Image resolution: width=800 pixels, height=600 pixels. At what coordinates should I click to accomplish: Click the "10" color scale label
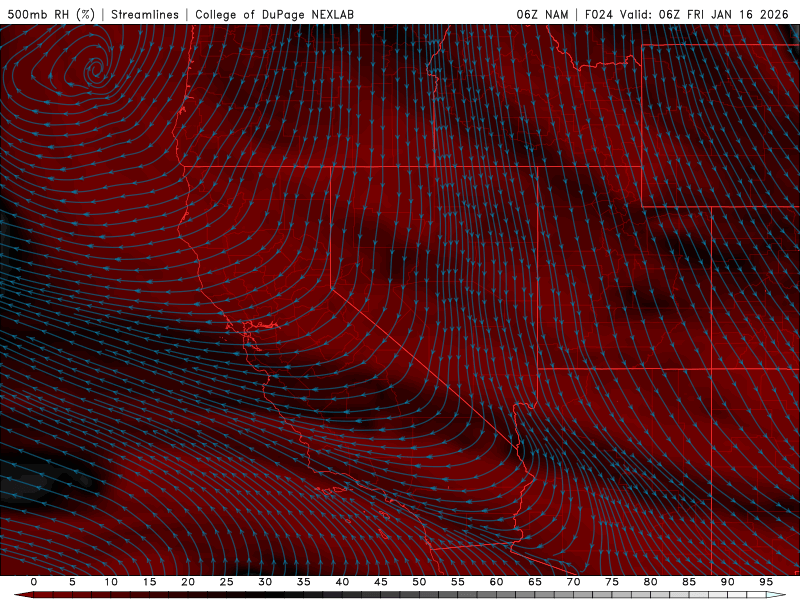click(111, 582)
